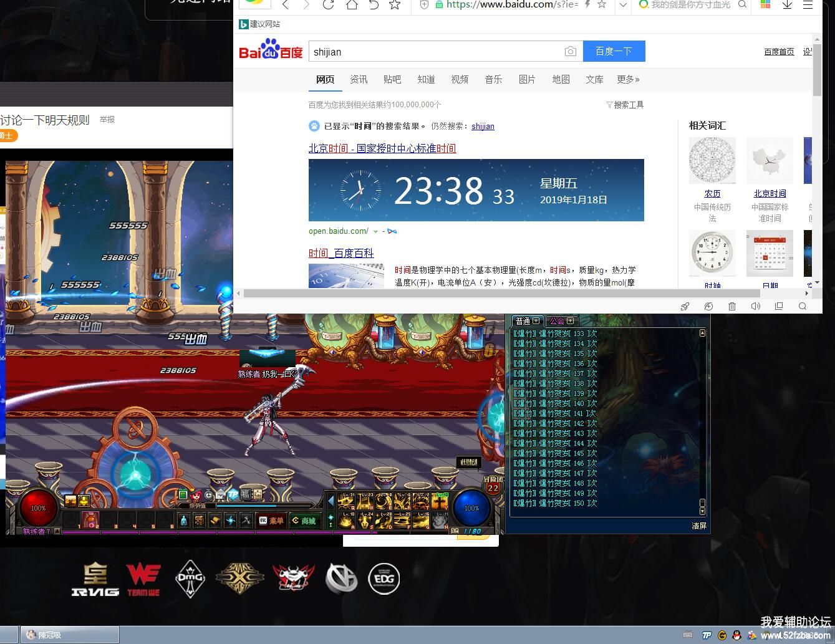
Task: Click the shijian still-search link
Action: (x=483, y=126)
